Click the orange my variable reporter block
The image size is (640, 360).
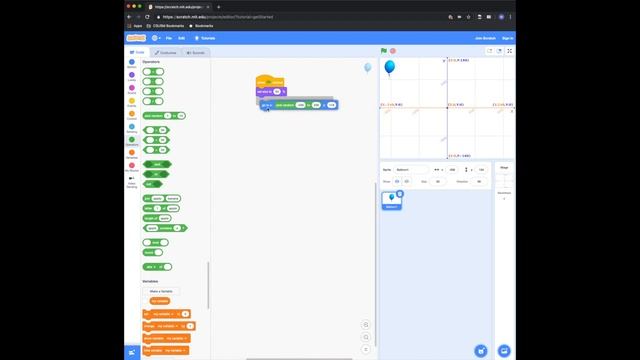click(160, 301)
